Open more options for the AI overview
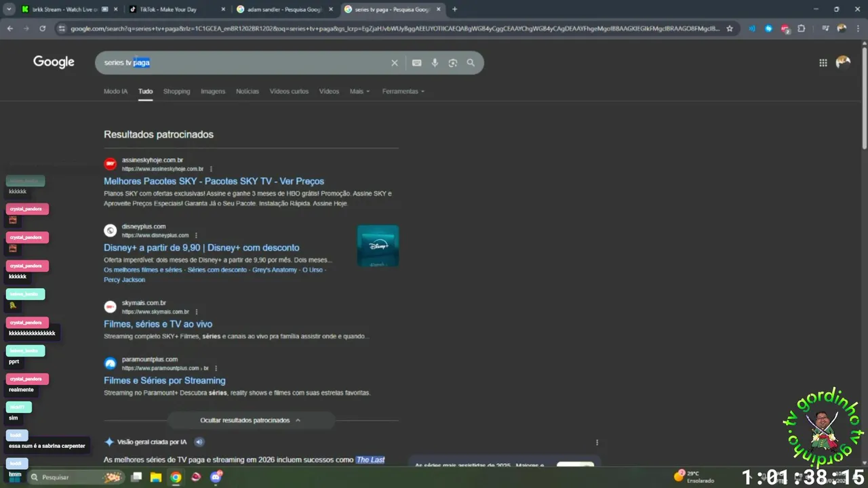The width and height of the screenshot is (868, 488). pyautogui.click(x=597, y=442)
